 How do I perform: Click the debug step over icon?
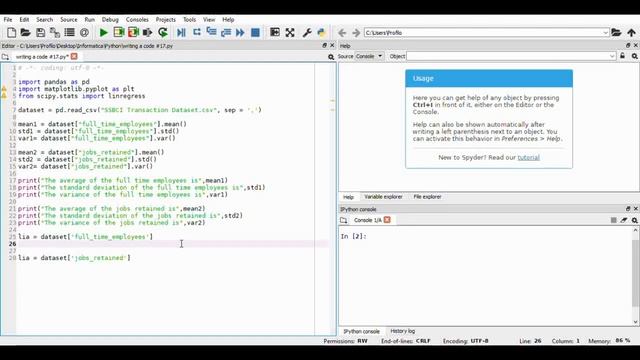tap(197, 33)
